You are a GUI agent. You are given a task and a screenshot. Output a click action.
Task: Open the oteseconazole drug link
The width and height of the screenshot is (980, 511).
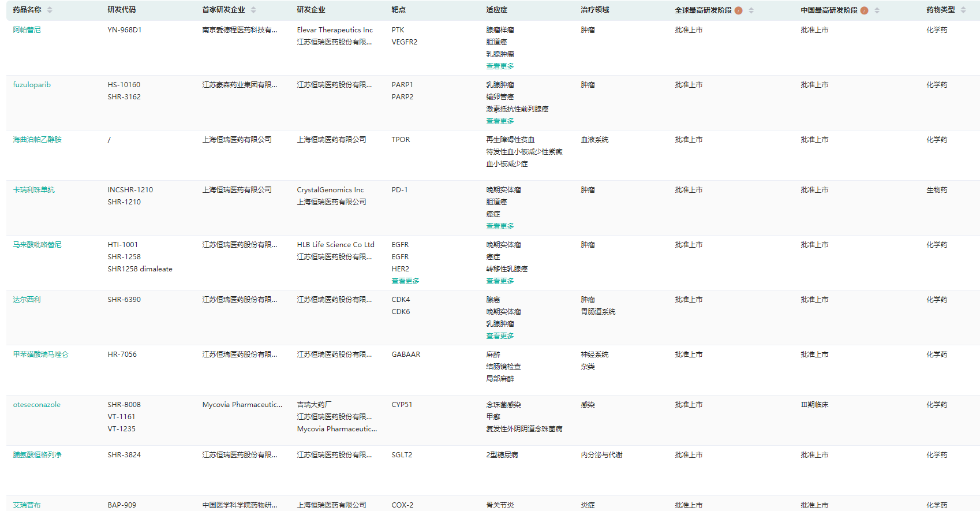click(x=36, y=405)
